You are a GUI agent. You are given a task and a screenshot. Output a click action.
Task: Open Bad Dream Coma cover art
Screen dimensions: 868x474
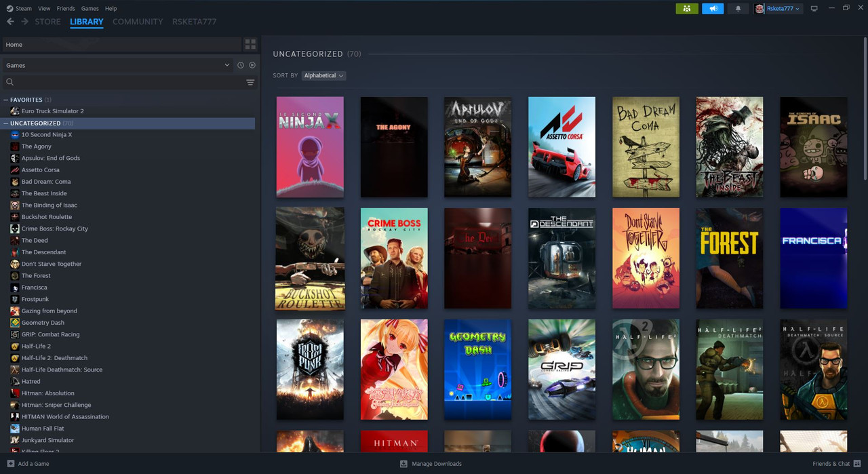click(646, 147)
